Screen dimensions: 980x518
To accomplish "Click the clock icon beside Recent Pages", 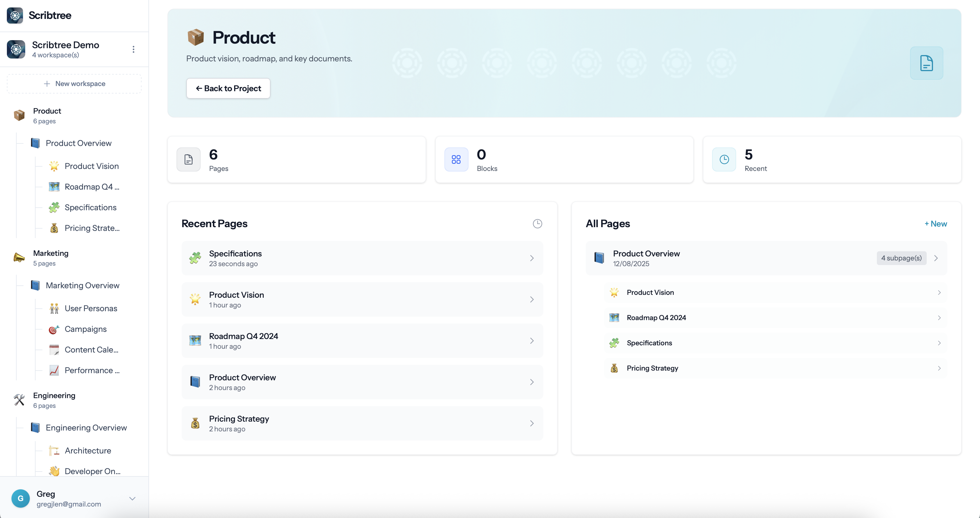I will 537,224.
